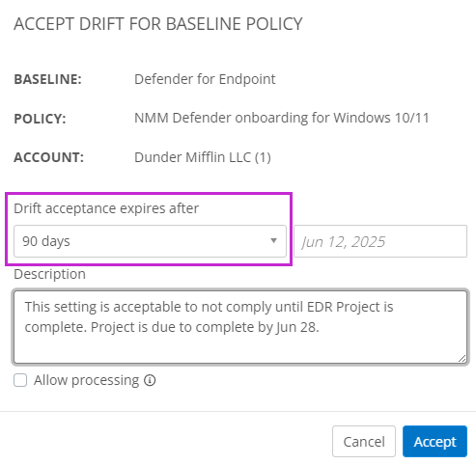Click the Accept Drift for Baseline Policy title

coord(158,24)
